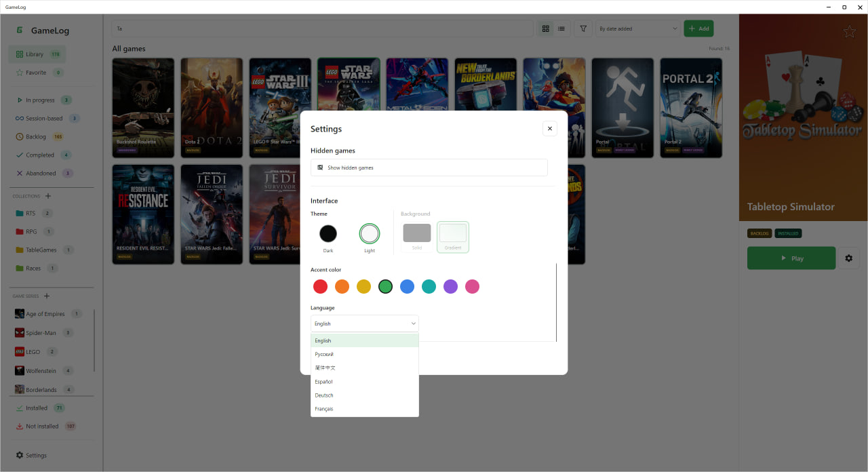The image size is (868, 472).
Task: Click Show hidden games button
Action: pyautogui.click(x=429, y=168)
